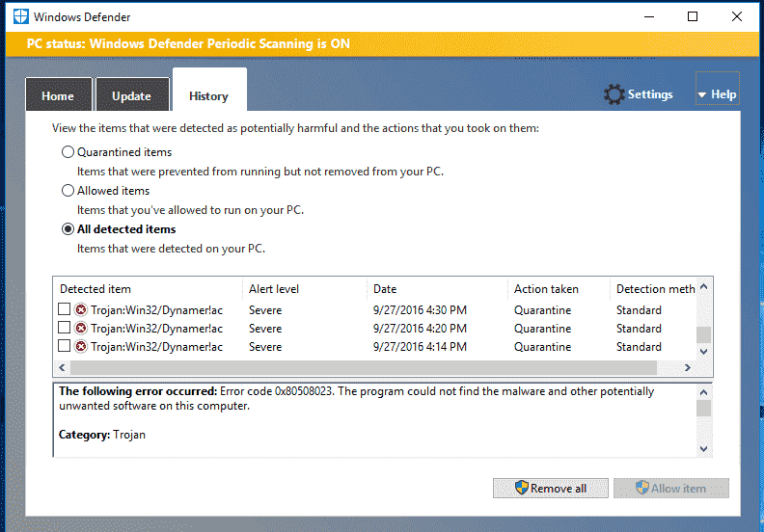Sort by the Detected item column header
The image size is (764, 532).
(x=148, y=289)
